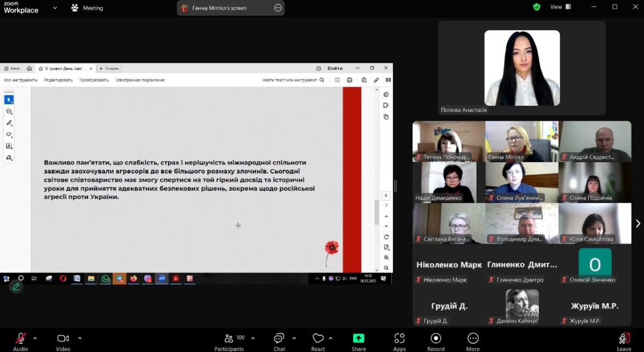Image resolution: width=644 pixels, height=352 pixels.
Task: Close the 8 травня День пам'яті tab
Action: (x=91, y=68)
